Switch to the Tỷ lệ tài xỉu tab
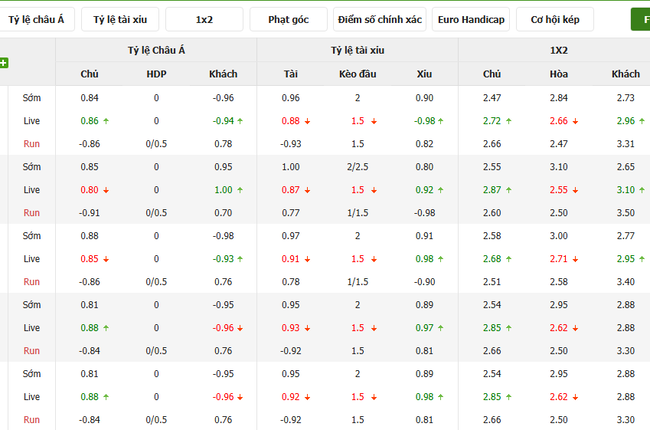This screenshot has width=650, height=430. [119, 19]
